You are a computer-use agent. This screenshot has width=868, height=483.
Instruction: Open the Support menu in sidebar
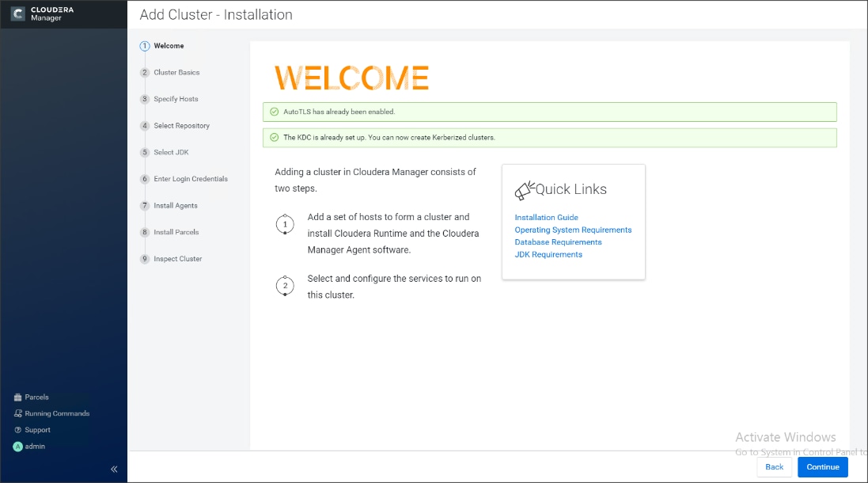32,430
